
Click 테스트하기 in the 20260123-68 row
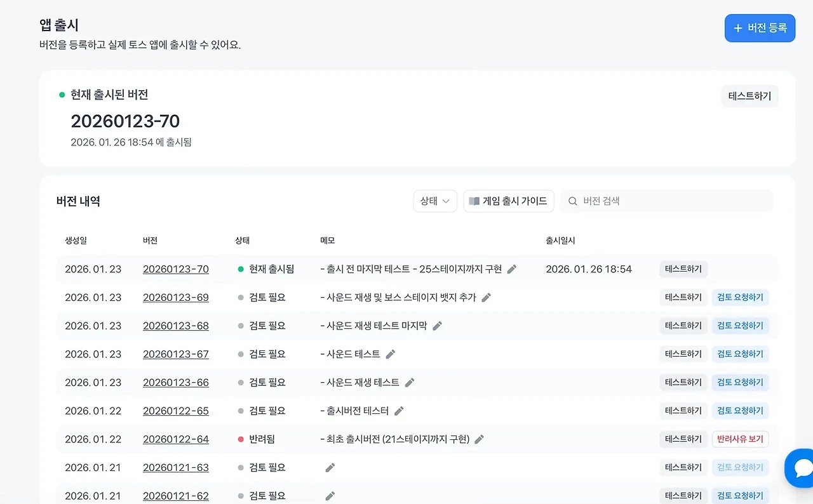pyautogui.click(x=683, y=326)
